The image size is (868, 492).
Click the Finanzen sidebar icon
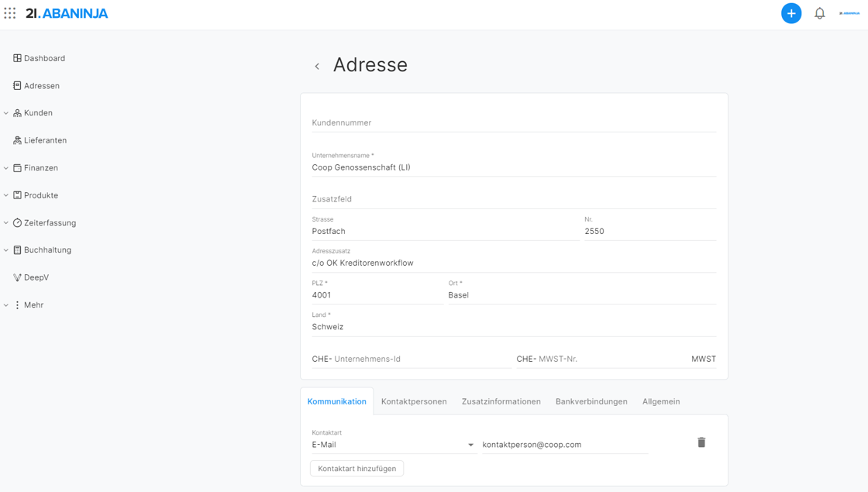tap(17, 167)
